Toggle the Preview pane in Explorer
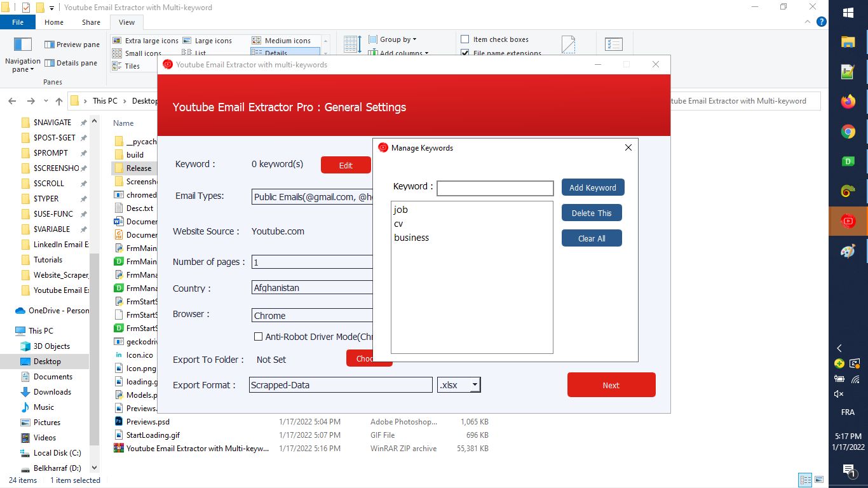This screenshot has height=488, width=868. point(72,44)
